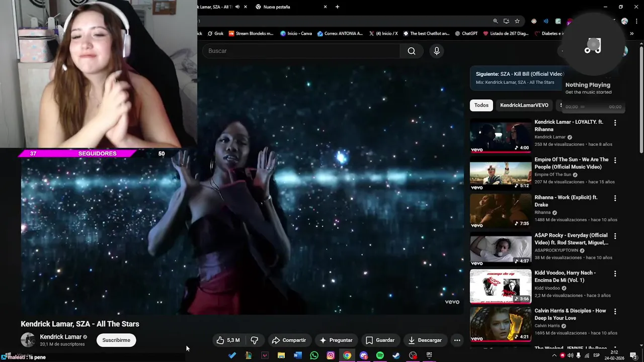This screenshot has height=362, width=644.
Task: Click the Preguntar button
Action: [x=336, y=340]
